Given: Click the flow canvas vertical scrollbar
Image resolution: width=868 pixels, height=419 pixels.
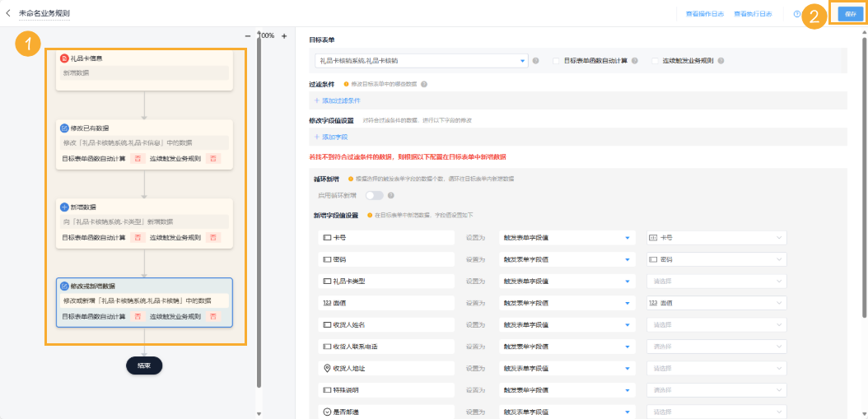Looking at the screenshot, I should 259,211.
